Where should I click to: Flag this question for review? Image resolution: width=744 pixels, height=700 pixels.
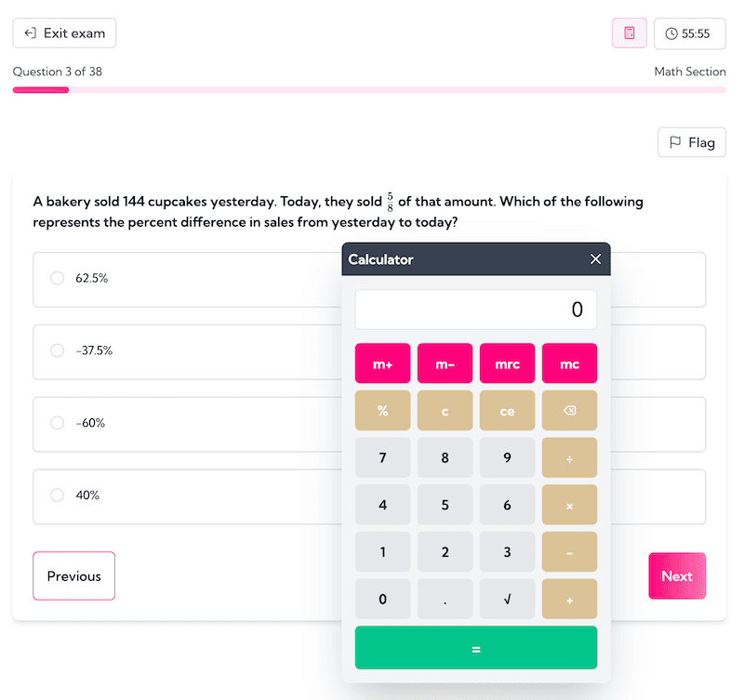click(691, 142)
